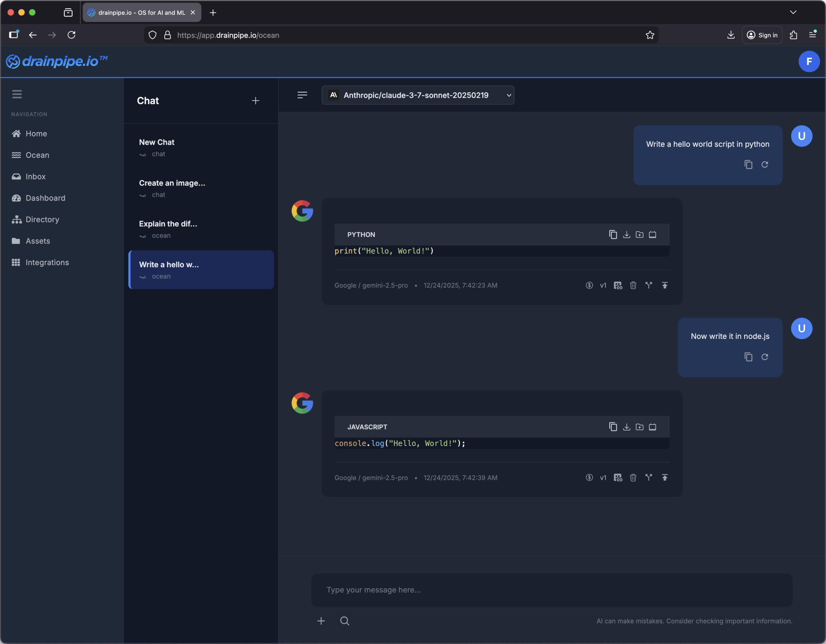Save Python snippet to folder
Screen dimensions: 826x644
click(639, 235)
